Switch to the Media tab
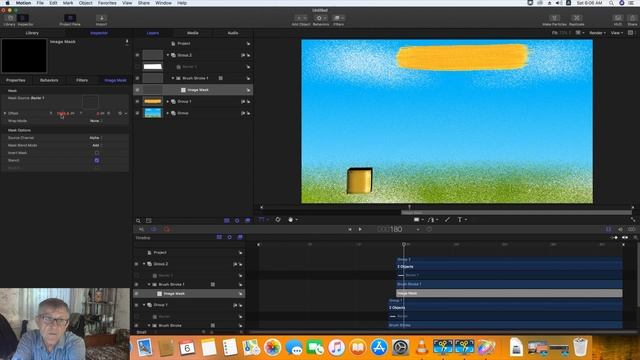Screen dimensions: 640x360 coord(193,33)
